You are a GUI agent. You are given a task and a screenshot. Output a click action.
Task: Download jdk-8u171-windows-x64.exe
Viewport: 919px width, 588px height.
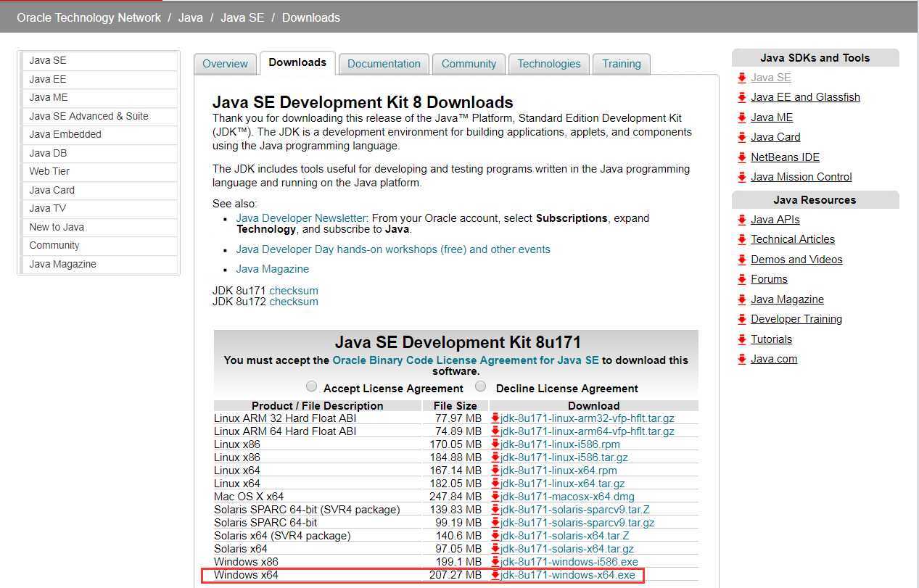pos(568,575)
